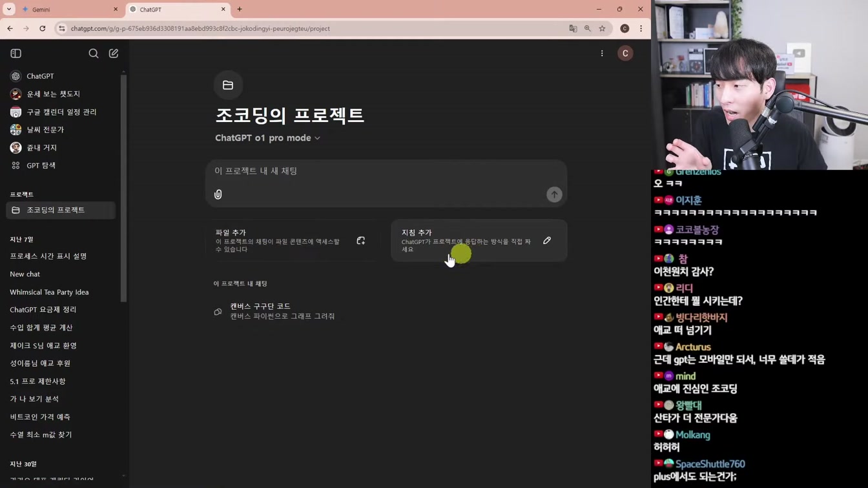The width and height of the screenshot is (868, 488).
Task: Click the 지침 추가 pencil edit icon
Action: point(547,241)
